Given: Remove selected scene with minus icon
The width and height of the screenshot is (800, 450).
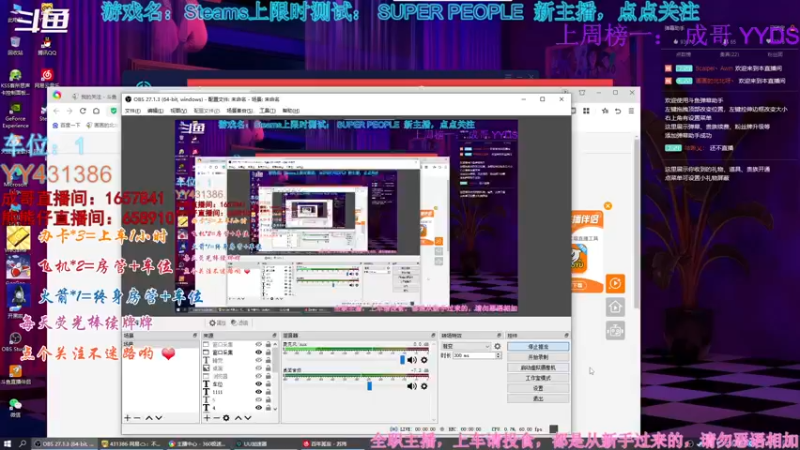Looking at the screenshot, I should pyautogui.click(x=137, y=418).
